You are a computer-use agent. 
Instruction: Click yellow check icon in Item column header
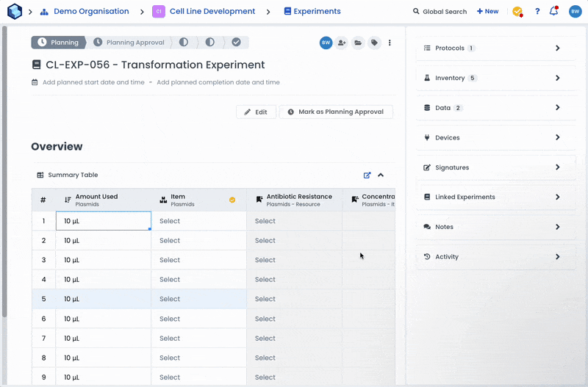point(232,200)
